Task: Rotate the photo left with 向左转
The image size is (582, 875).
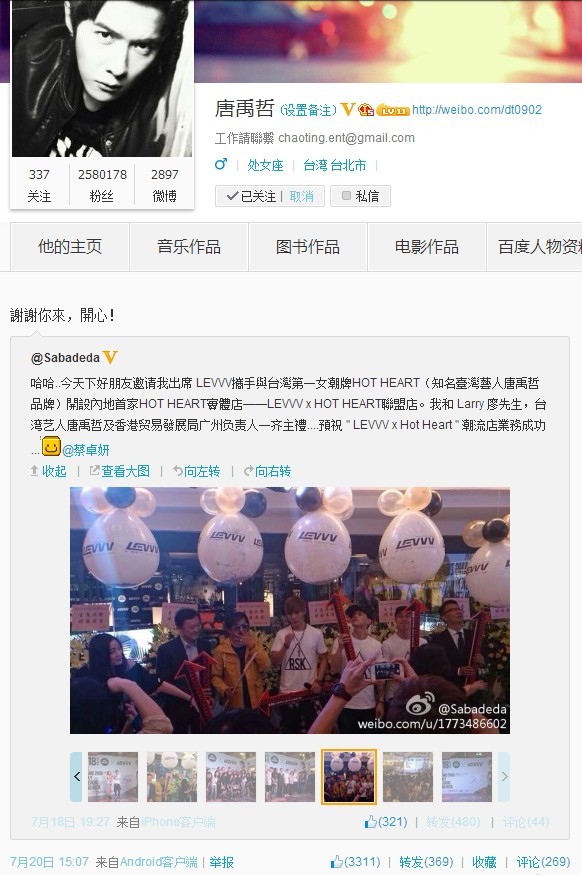Action: click(196, 471)
